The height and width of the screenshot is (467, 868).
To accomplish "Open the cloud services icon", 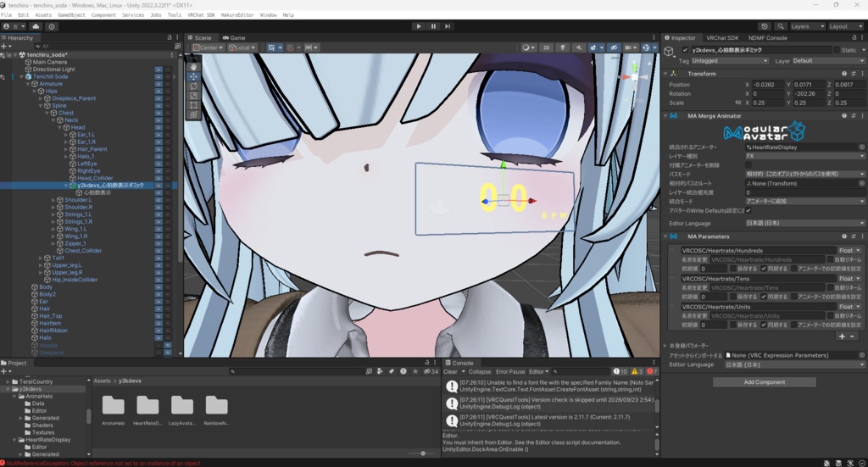I will coord(36,26).
